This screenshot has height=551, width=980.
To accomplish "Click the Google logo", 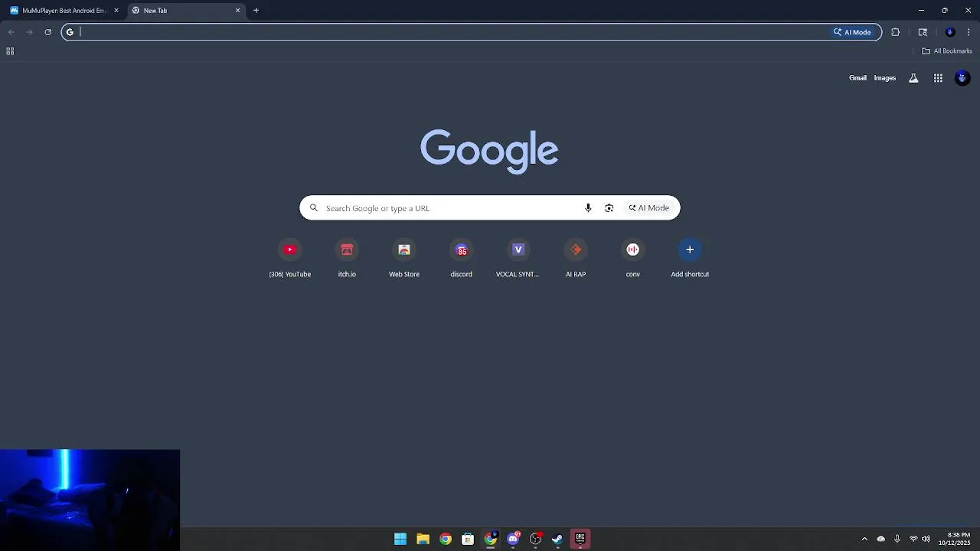I will tap(489, 151).
